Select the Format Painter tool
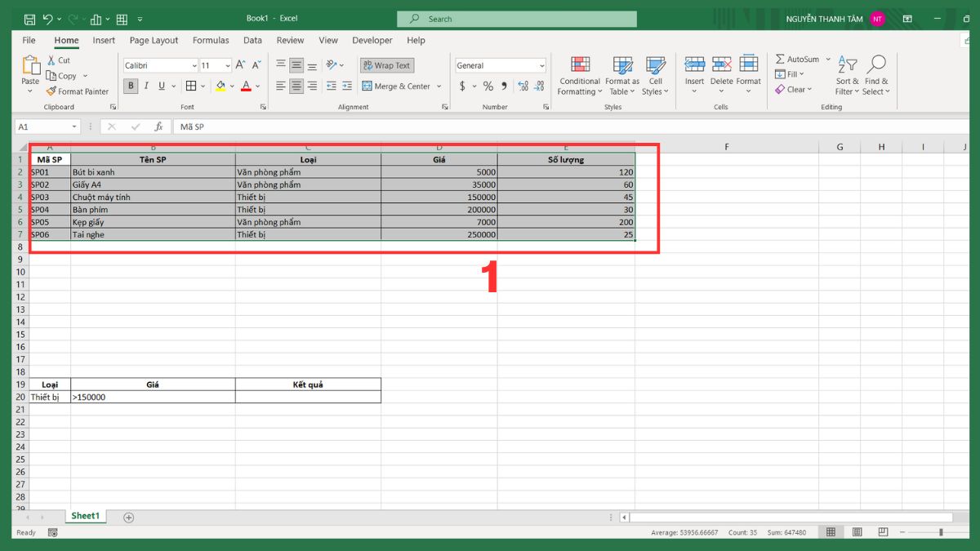The width and height of the screenshot is (980, 551). (x=77, y=91)
